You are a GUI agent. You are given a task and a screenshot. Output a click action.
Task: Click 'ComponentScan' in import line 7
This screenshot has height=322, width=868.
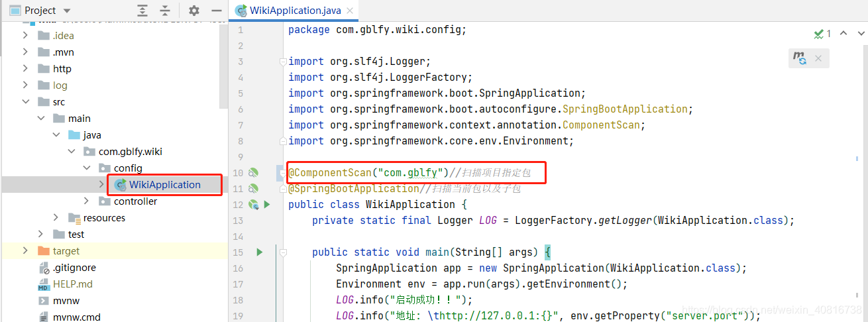click(601, 125)
